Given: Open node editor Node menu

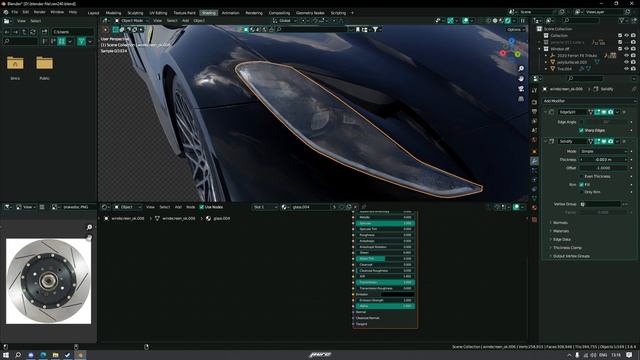Looking at the screenshot, I should 191,207.
